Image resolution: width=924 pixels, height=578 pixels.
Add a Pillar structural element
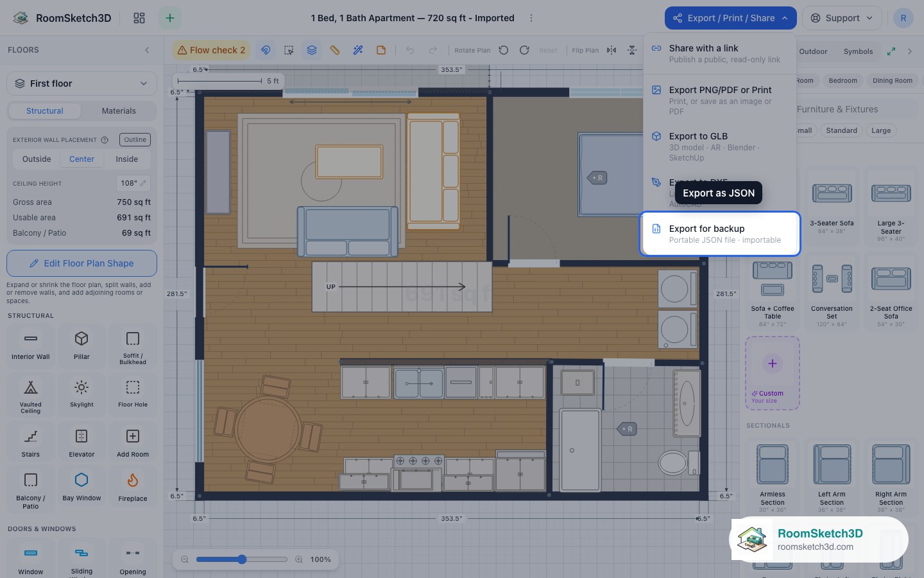pos(81,345)
